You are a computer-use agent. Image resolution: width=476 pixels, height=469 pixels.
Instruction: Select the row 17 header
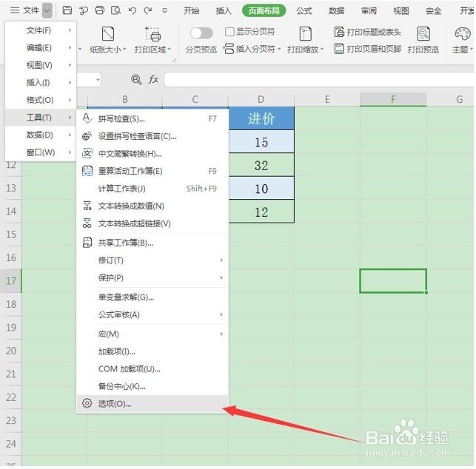11,281
